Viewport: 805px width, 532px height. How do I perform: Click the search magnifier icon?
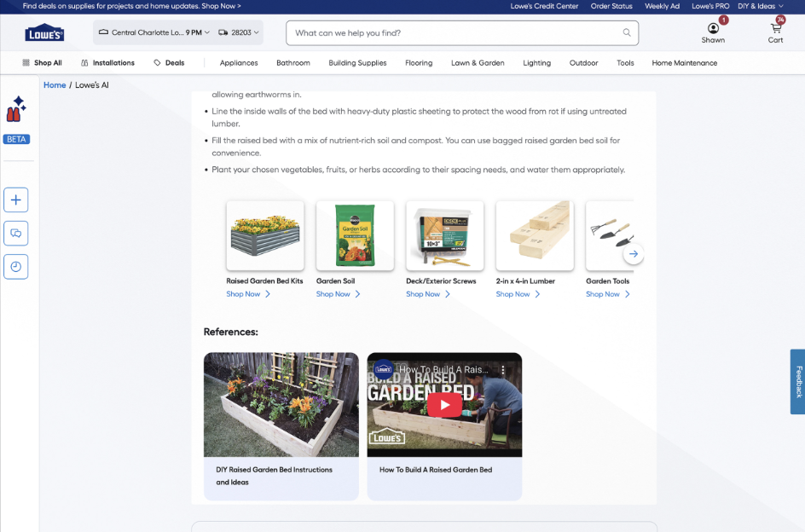click(x=626, y=32)
